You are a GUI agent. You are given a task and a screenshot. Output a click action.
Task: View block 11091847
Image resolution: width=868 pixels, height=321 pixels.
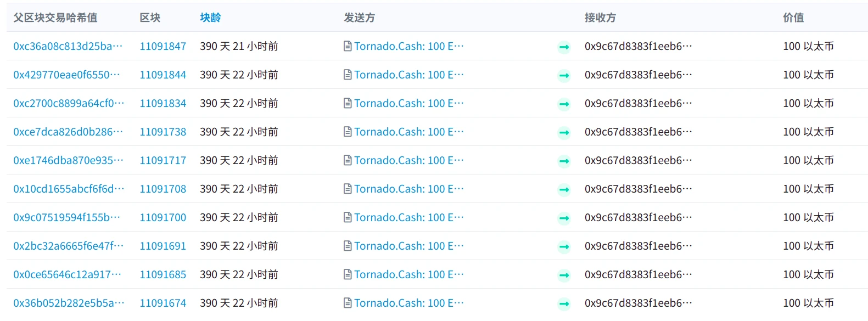tap(163, 46)
